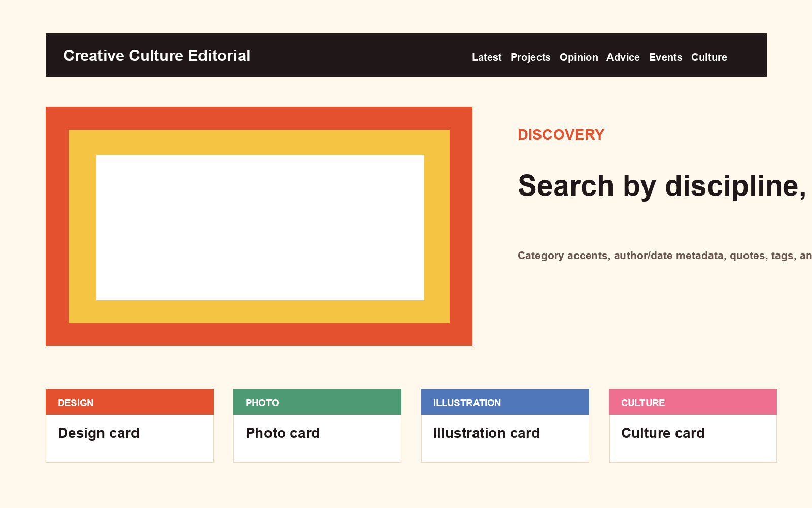This screenshot has height=508, width=812.
Task: Open the Events nav link
Action: [x=665, y=57]
